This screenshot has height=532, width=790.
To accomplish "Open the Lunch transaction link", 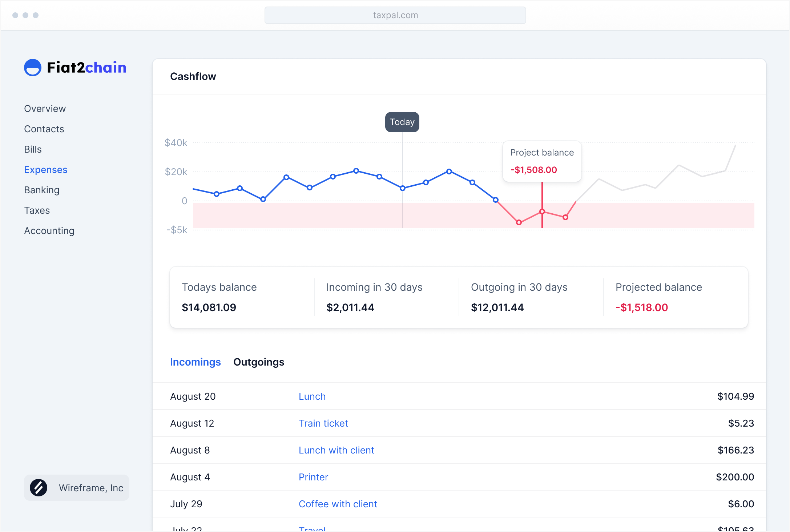I will point(312,396).
